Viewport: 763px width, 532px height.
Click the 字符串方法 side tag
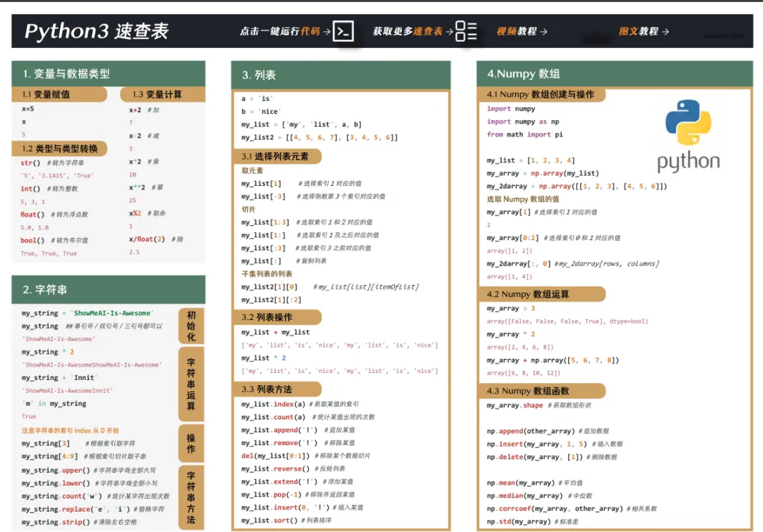pyautogui.click(x=191, y=497)
